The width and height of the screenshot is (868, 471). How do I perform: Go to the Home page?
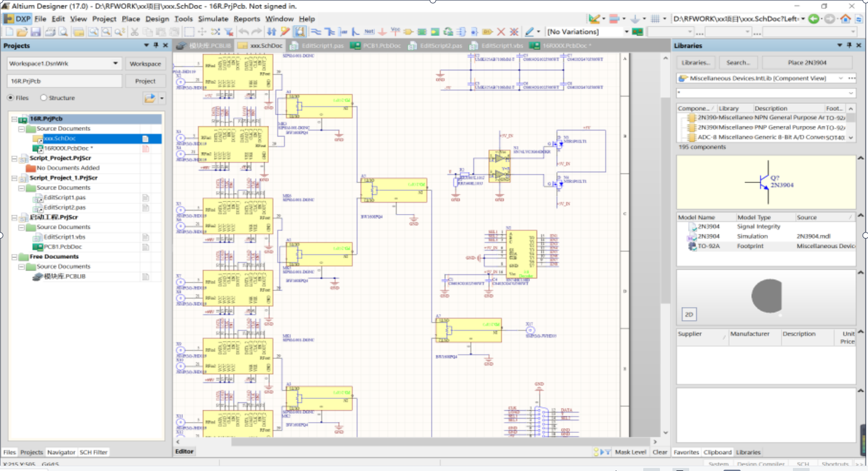point(845,19)
